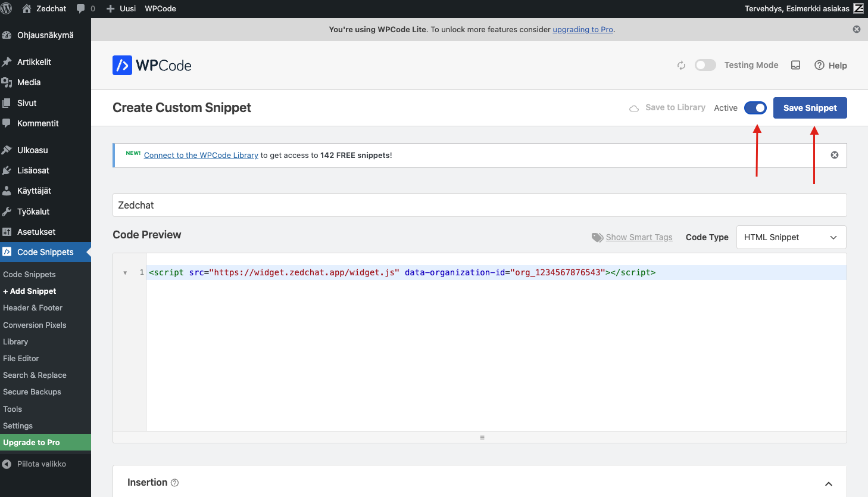Dismiss the WPCode Lite upgrade notice
The width and height of the screenshot is (868, 497).
coord(856,29)
